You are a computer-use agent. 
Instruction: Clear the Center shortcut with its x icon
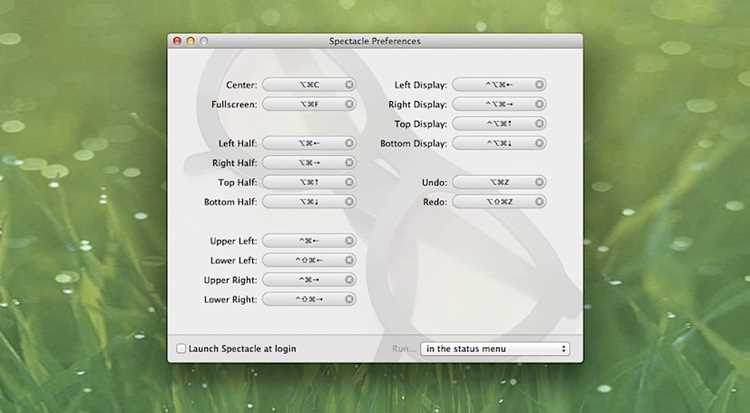349,85
